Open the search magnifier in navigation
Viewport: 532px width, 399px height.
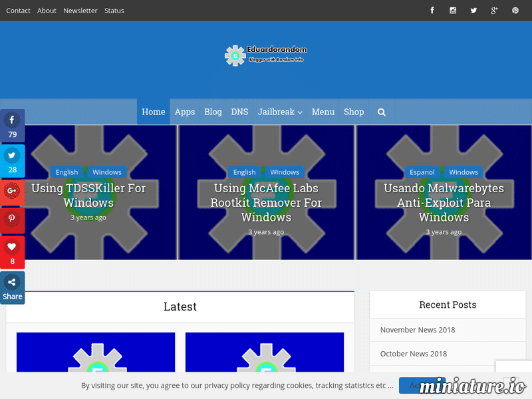(382, 112)
